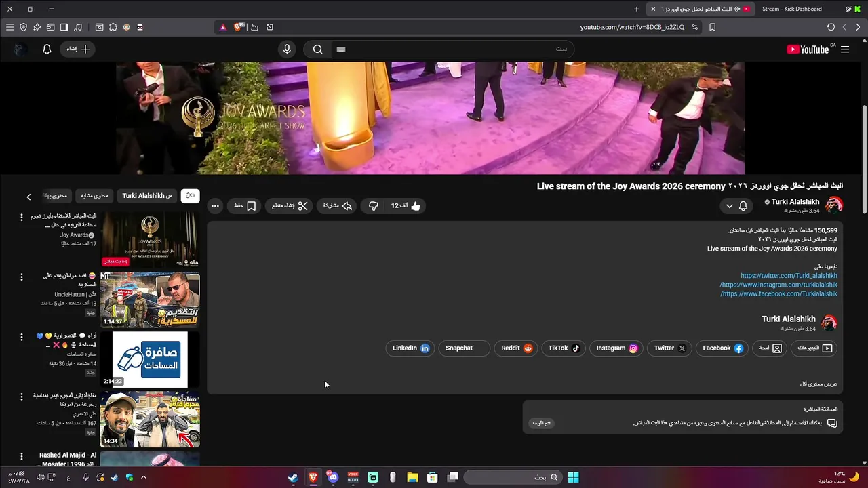Open the instagram.com/turkialalshik link
The width and height of the screenshot is (868, 488).
tap(778, 285)
